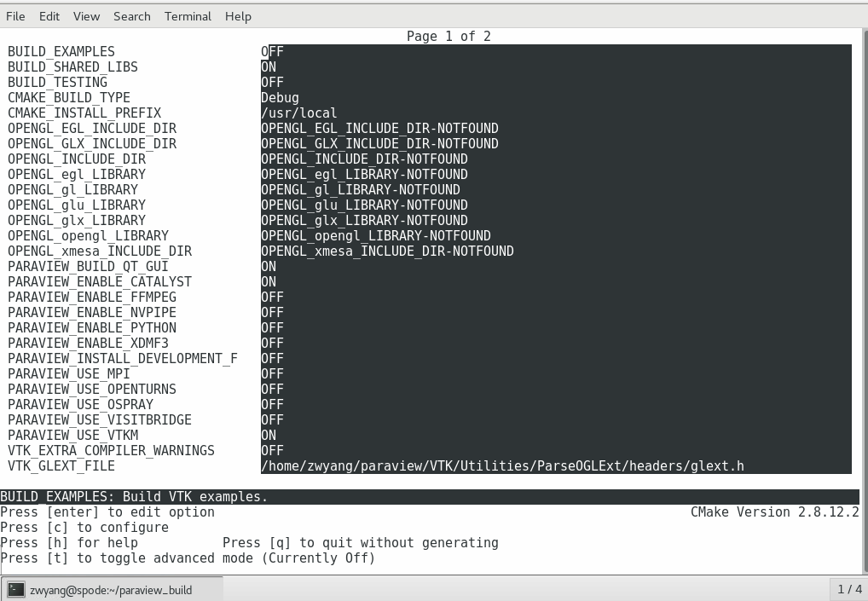Toggle the BUILD_EXAMPLES OFF value
The height and width of the screenshot is (601, 868).
[x=272, y=52]
